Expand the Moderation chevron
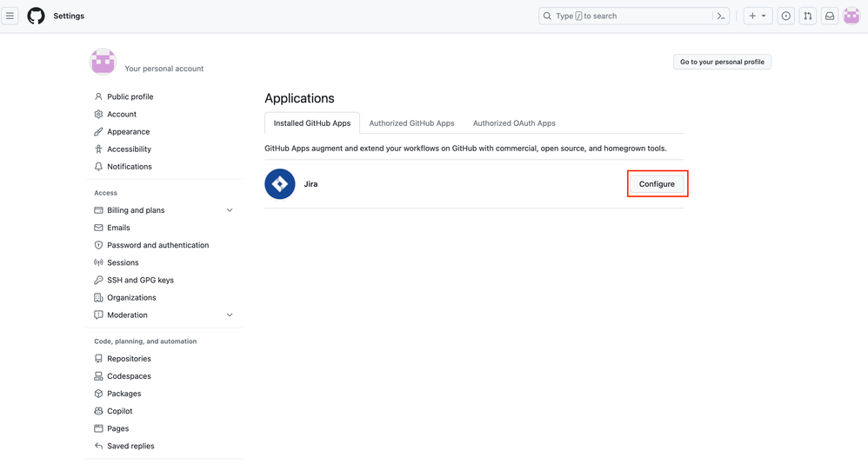The width and height of the screenshot is (868, 464). (x=230, y=315)
